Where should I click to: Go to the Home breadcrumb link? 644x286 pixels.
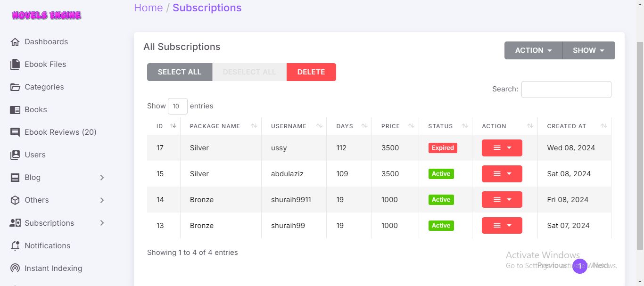pyautogui.click(x=148, y=8)
